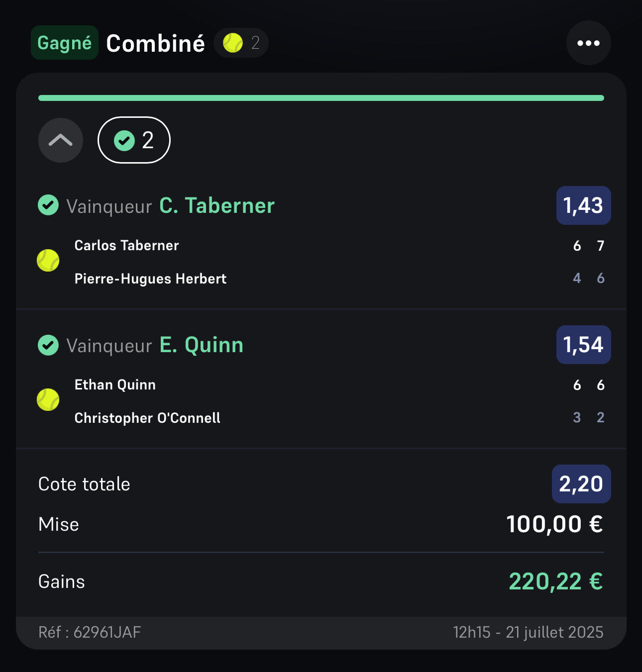642x672 pixels.
Task: Click the 1,54 odds badge for Quinn
Action: (583, 345)
